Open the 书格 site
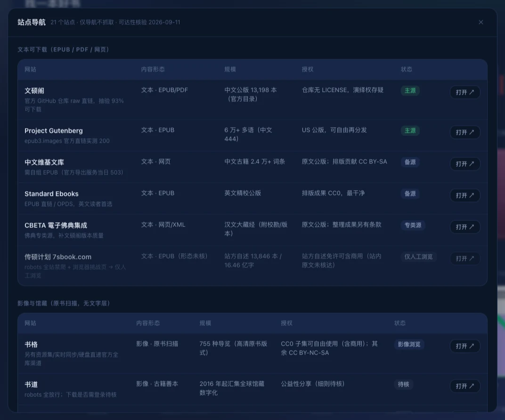Viewport: 505px width, 420px height. pos(465,346)
